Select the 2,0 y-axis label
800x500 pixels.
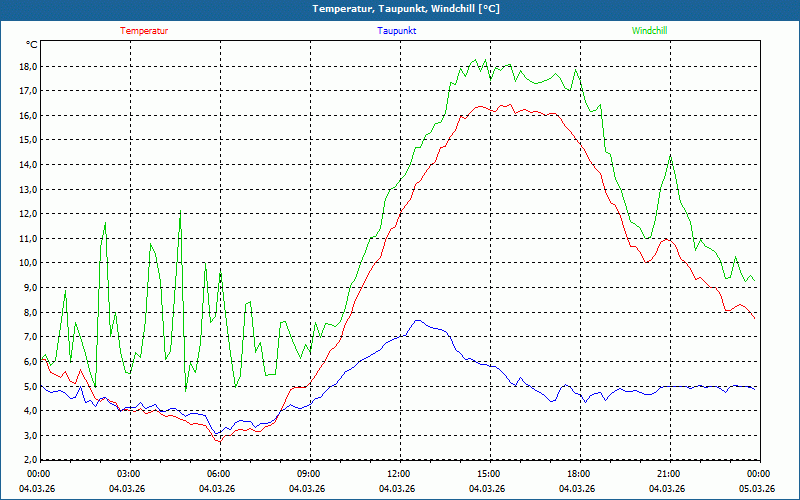[x=29, y=460]
